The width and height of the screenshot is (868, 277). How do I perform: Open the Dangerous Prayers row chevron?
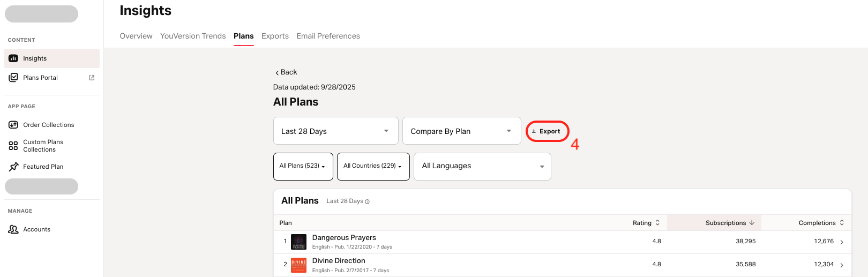point(842,242)
